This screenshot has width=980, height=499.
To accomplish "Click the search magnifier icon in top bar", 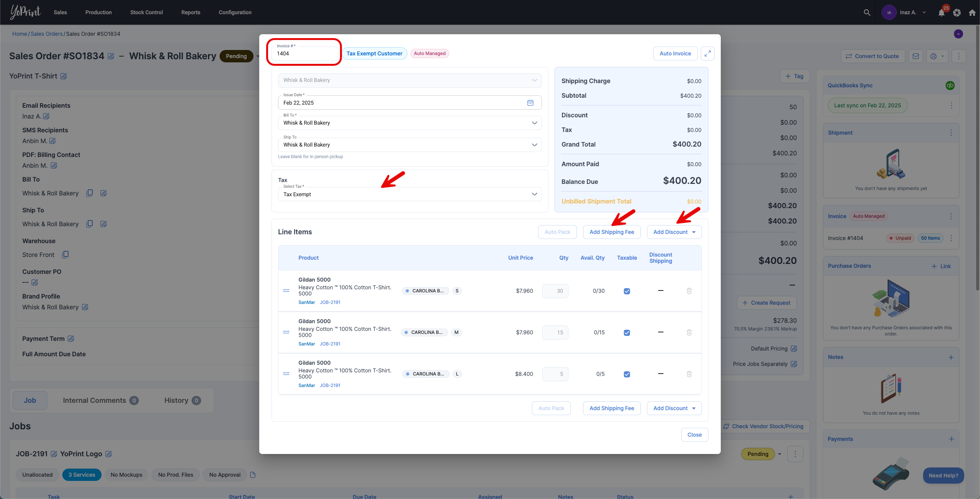I will click(867, 12).
